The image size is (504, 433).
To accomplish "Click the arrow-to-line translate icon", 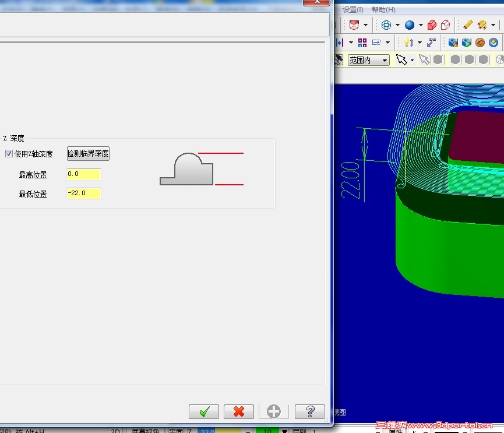I will (x=340, y=43).
